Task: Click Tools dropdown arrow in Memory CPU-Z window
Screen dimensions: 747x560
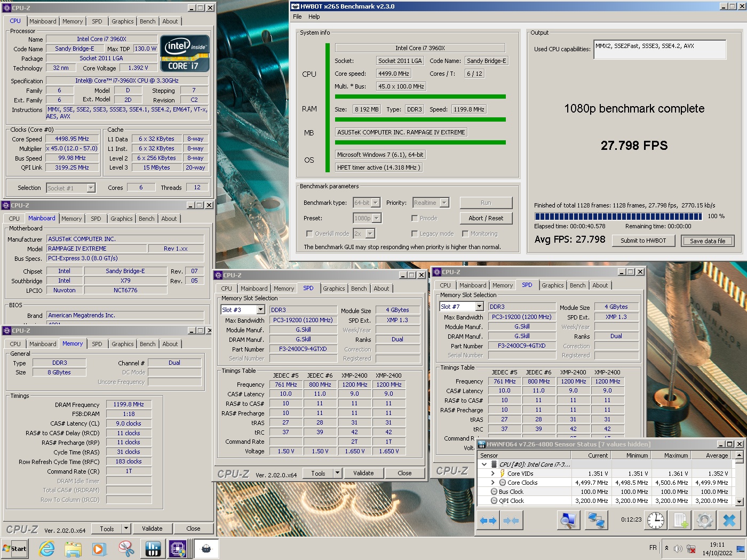Action: coord(126,529)
